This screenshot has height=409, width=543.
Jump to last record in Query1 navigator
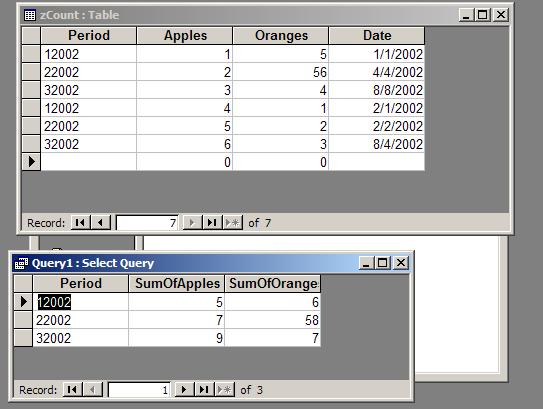coord(204,390)
